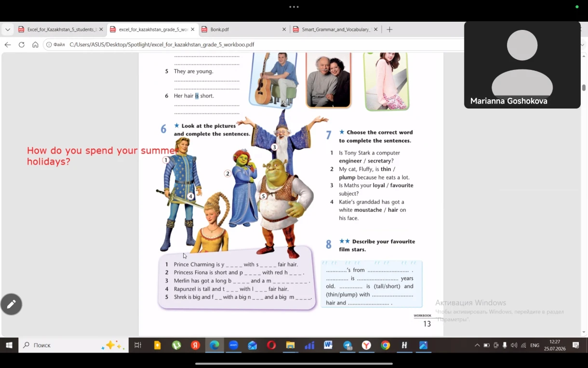This screenshot has height=368, width=588.
Task: Launch Yandex red icon on taskbar
Action: (195, 345)
